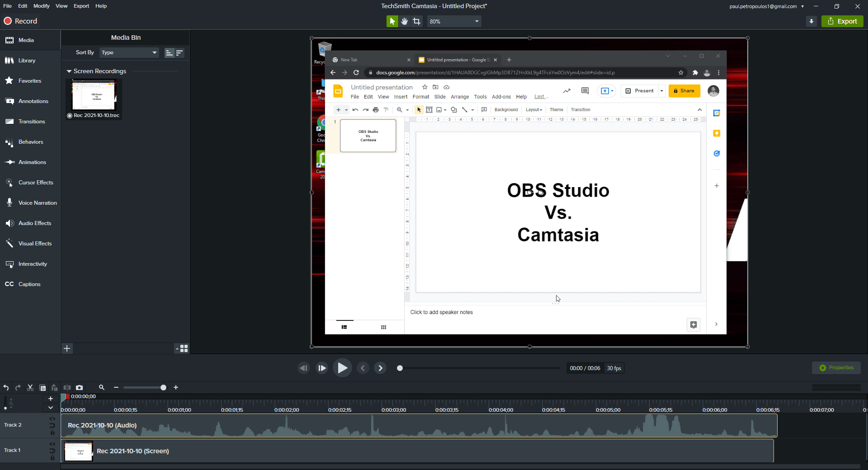
Task: Open the Voice Narration tab
Action: tap(30, 203)
